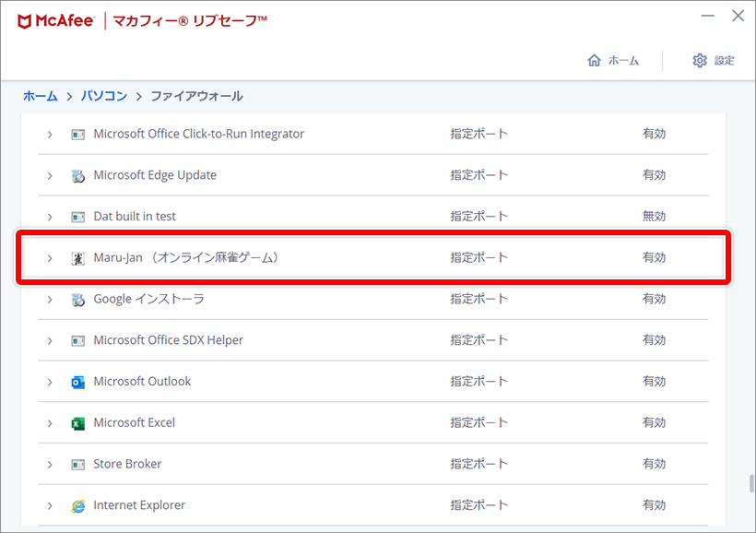Viewport: 756px width, 533px height.
Task: Select the Dat built in test name
Action: [x=135, y=216]
